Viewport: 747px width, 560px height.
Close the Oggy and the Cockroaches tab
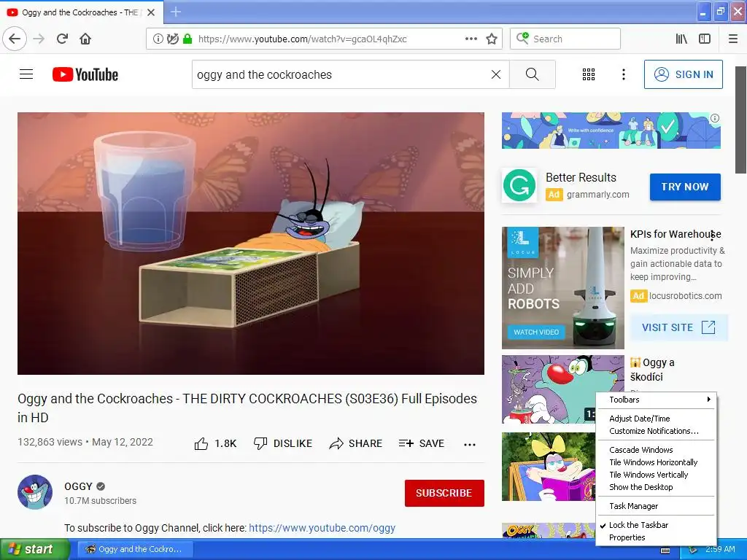click(151, 12)
